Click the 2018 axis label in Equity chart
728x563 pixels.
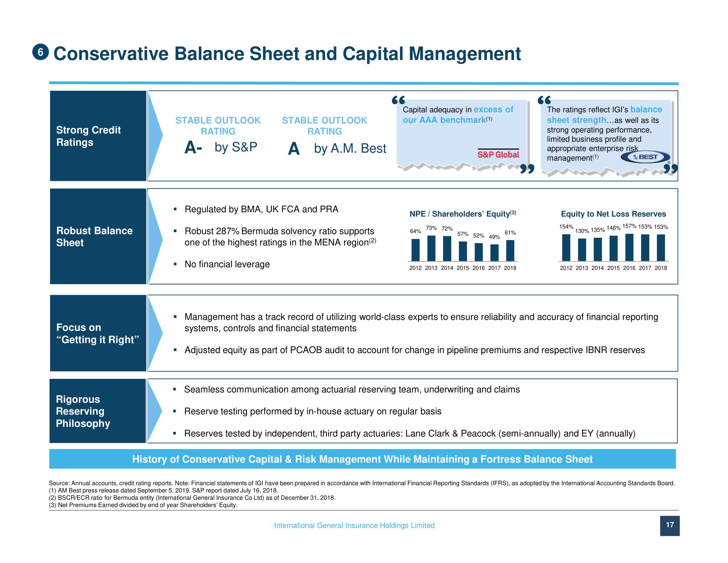coord(661,268)
